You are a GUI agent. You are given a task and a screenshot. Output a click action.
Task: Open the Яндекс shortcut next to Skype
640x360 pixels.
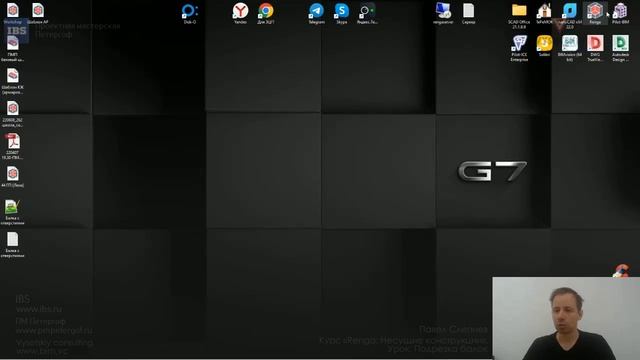[x=367, y=11]
